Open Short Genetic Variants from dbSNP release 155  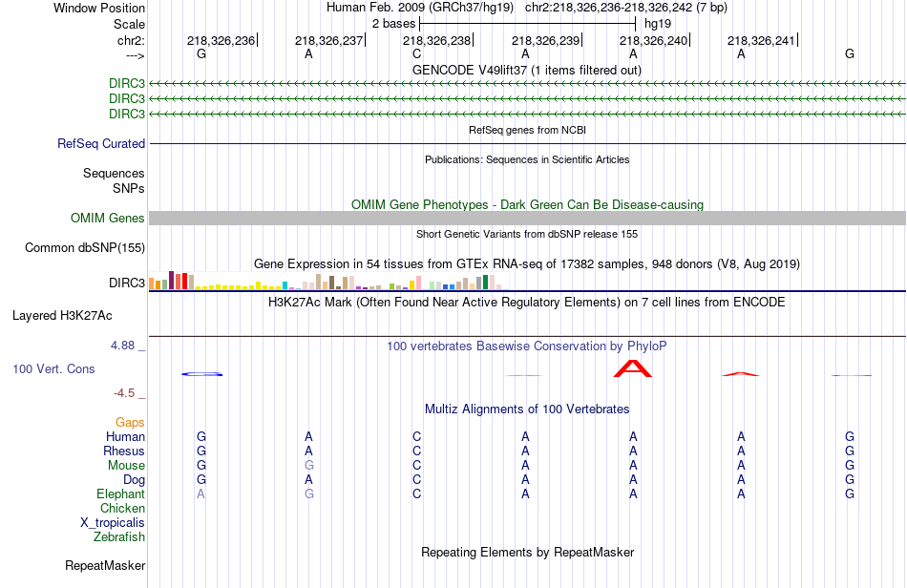point(527,234)
